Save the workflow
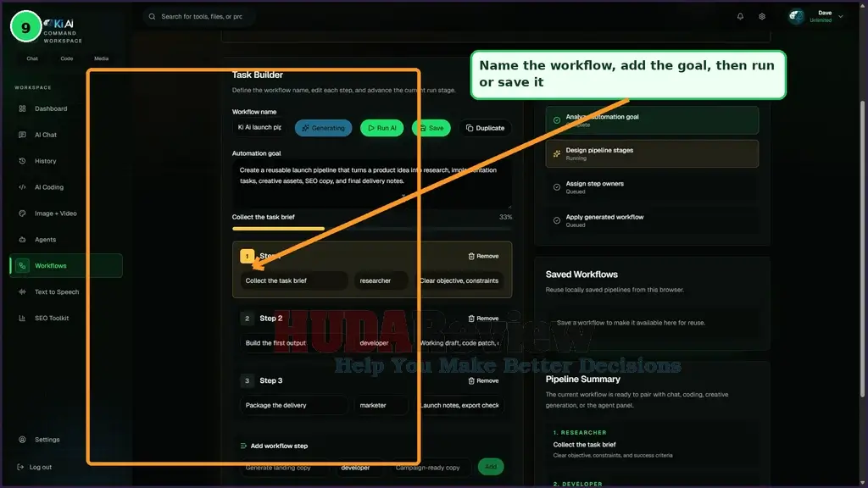The image size is (868, 488). tap(431, 128)
